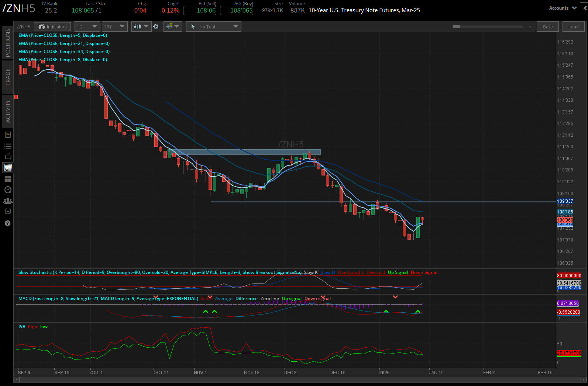Click the IV Rank 25.2 value
This screenshot has width=588, height=386.
point(51,10)
